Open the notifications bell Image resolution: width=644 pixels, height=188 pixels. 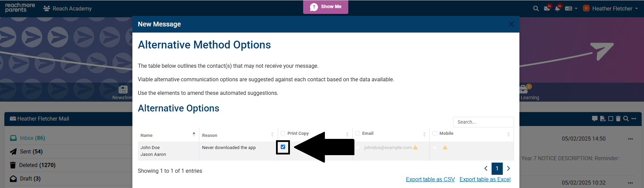pyautogui.click(x=557, y=8)
